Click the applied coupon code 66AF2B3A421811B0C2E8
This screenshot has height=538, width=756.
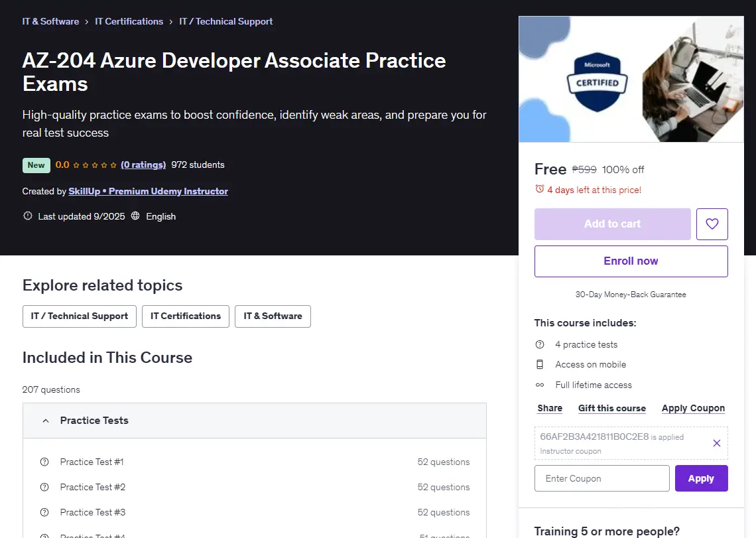[594, 437]
